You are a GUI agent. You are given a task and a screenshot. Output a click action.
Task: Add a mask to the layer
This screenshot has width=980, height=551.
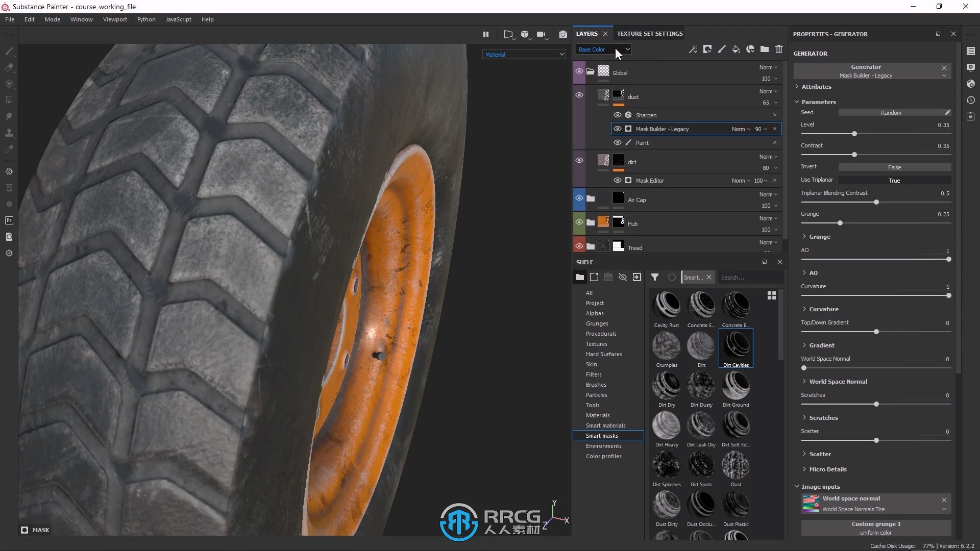pos(707,49)
